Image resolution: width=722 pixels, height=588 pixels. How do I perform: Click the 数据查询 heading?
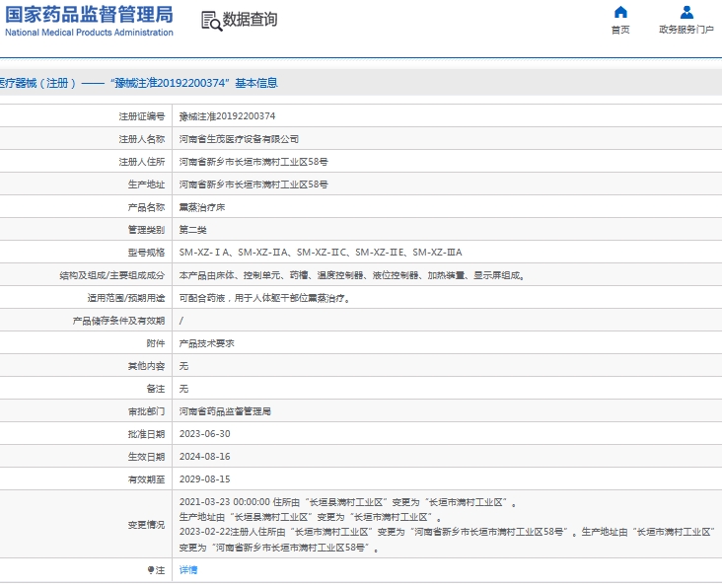250,20
